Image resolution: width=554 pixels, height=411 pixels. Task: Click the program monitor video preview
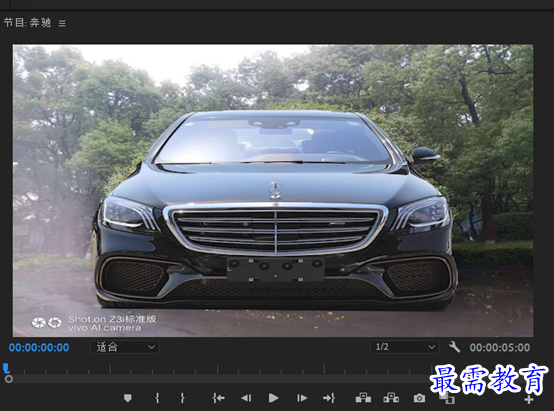[273, 190]
